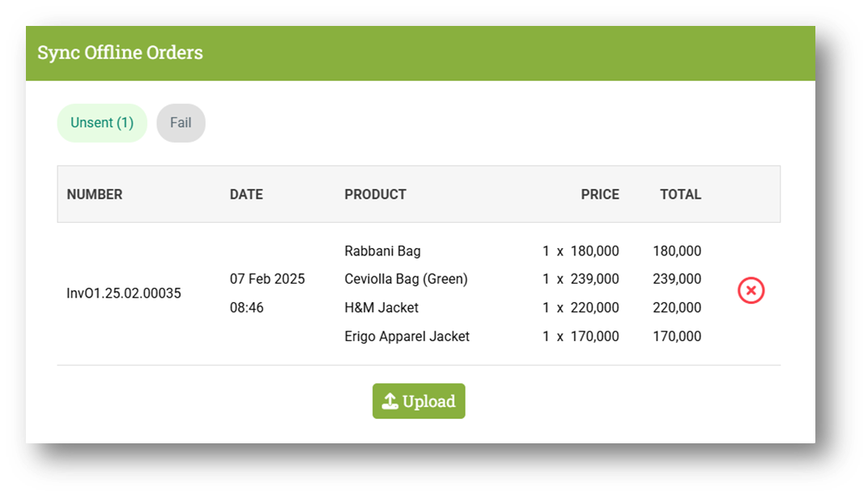Click the PRODUCT column header
The width and height of the screenshot is (868, 496).
pyautogui.click(x=376, y=195)
